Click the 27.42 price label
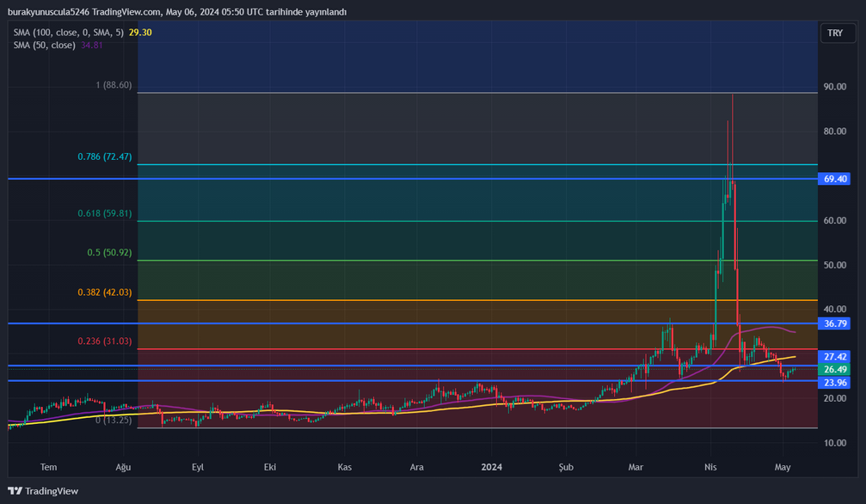This screenshot has width=866, height=504. click(x=834, y=357)
